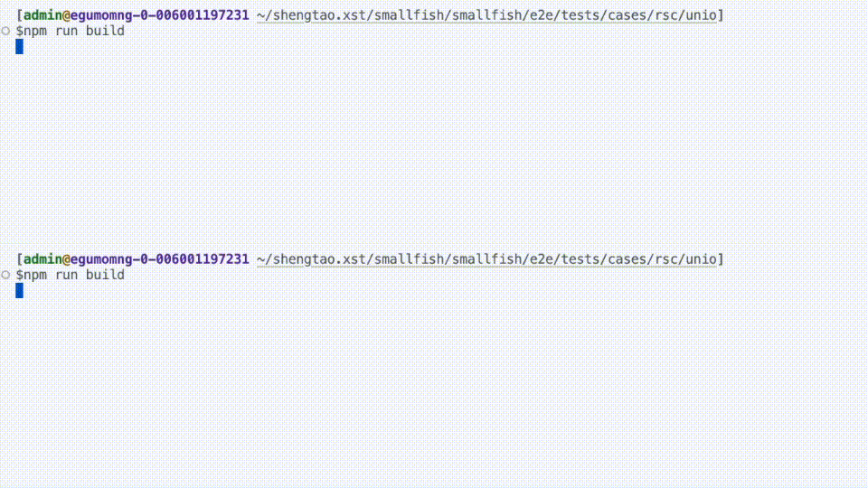Click the green admin username in upper prompt

pos(42,15)
